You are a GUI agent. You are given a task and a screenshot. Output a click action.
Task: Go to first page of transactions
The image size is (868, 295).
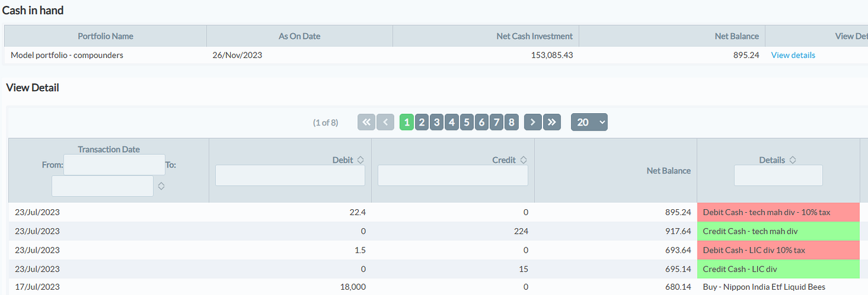(x=366, y=122)
